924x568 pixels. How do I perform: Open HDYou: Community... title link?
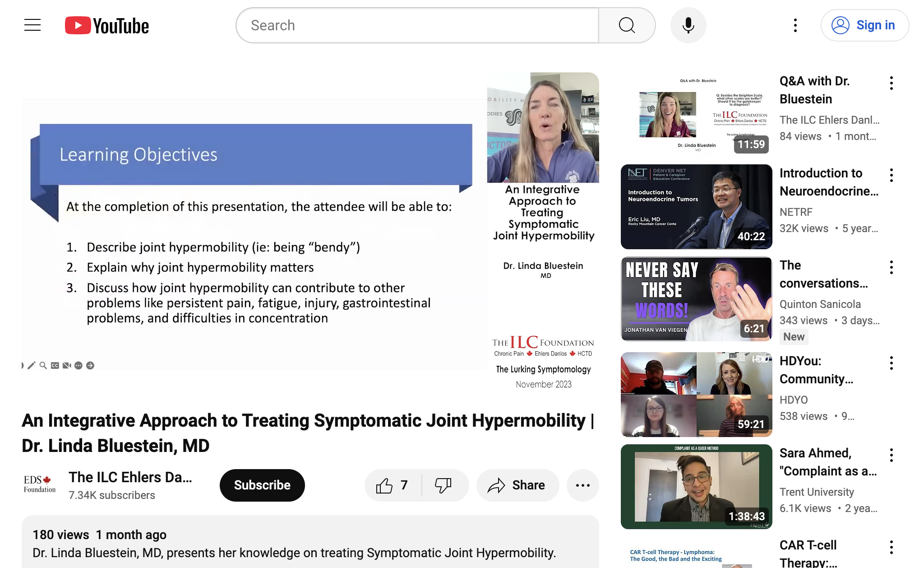pos(817,370)
